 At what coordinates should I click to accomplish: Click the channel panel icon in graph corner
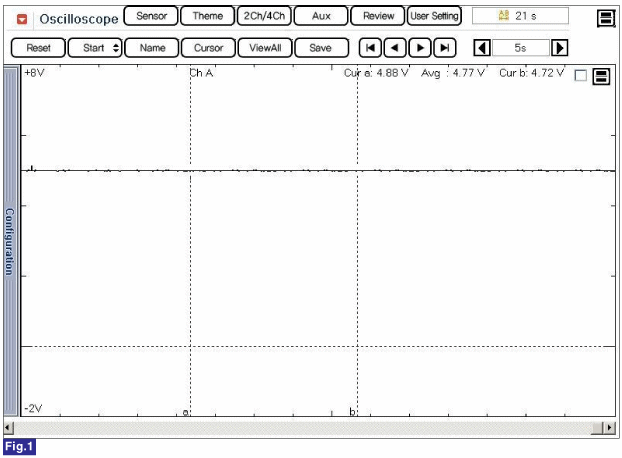(x=601, y=77)
